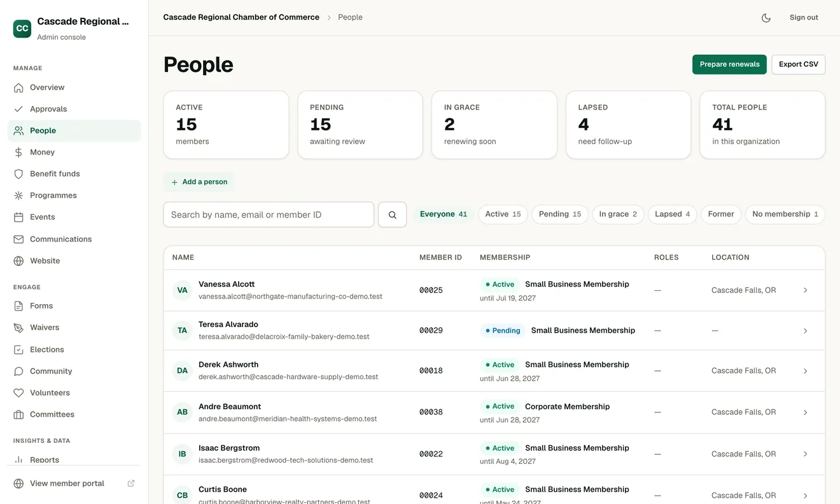Screen dimensions: 840x504
Task: Open Waivers via its pen icon
Action: 18,328
